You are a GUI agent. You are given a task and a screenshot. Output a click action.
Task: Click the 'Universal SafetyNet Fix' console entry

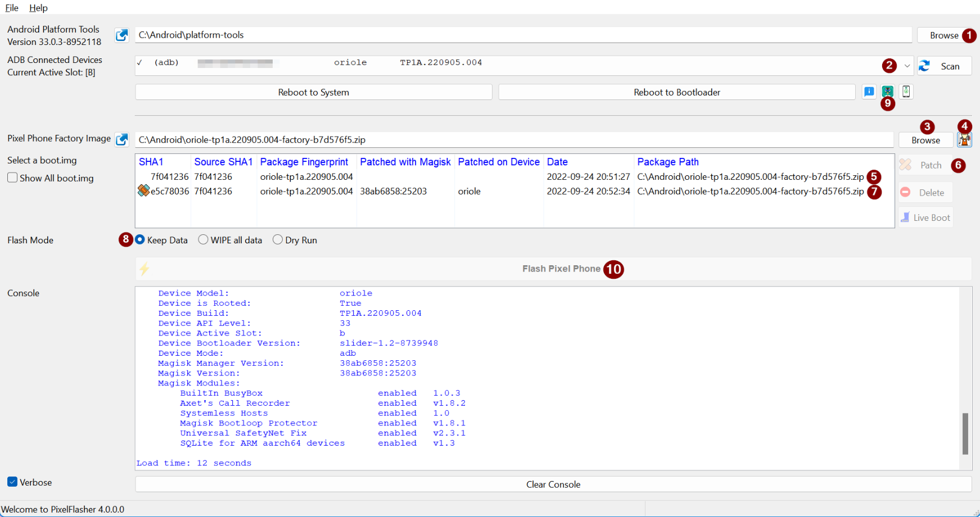[243, 433]
